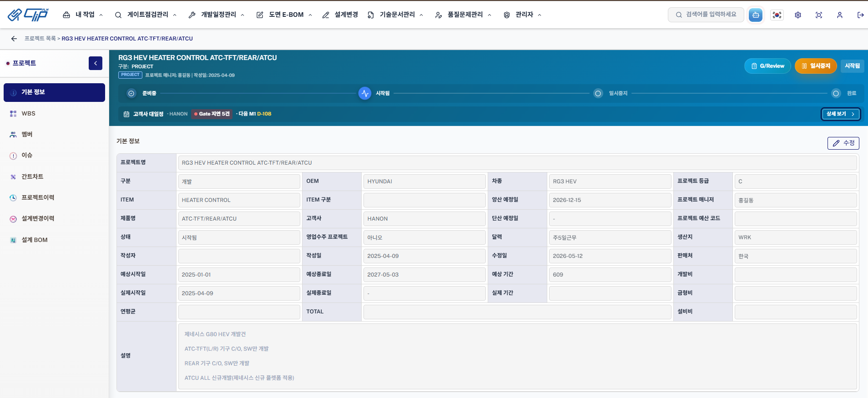Expand the 품질문제관리 dropdown chevron

(x=490, y=15)
